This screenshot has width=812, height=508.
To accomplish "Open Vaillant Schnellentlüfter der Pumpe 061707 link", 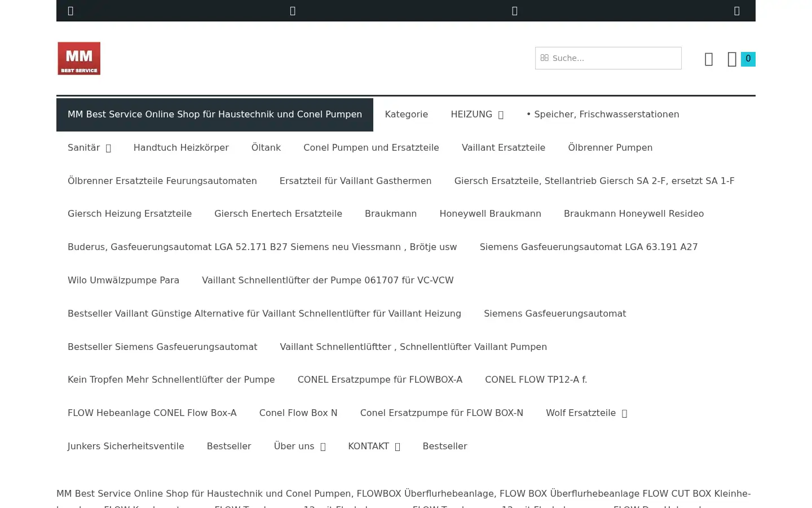I will (x=328, y=281).
